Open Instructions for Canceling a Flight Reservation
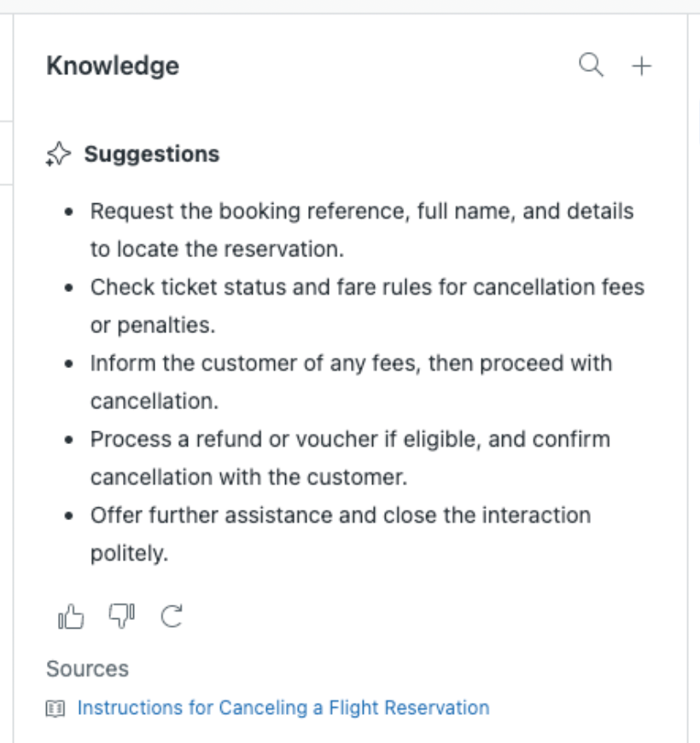The width and height of the screenshot is (700, 743). pyautogui.click(x=283, y=708)
